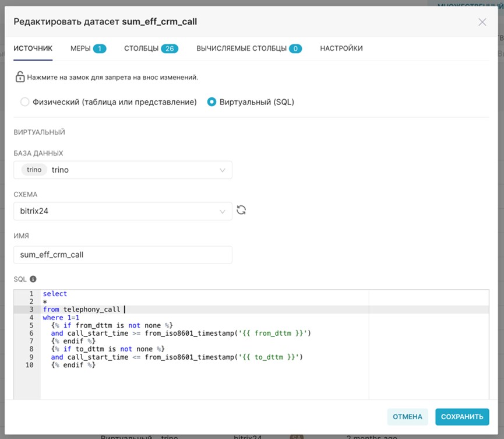Click the trino badge in the database field
Viewport: 504px width, 439px height.
click(x=34, y=170)
